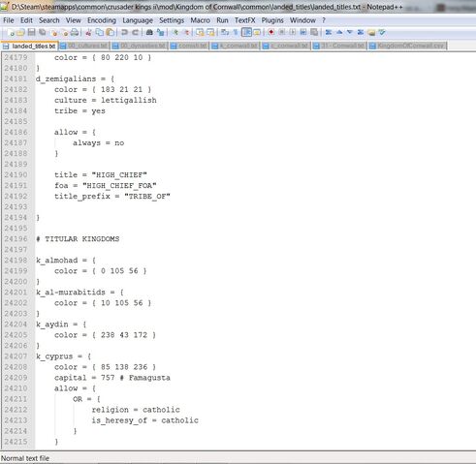The image size is (476, 464).
Task: Click the spell-check icon in the toolbar
Action: (x=382, y=32)
